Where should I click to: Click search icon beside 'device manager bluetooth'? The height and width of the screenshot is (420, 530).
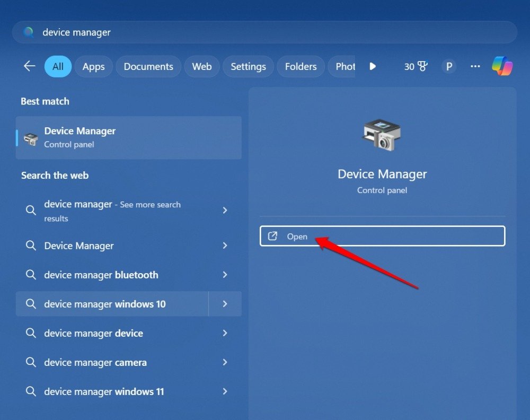point(31,275)
